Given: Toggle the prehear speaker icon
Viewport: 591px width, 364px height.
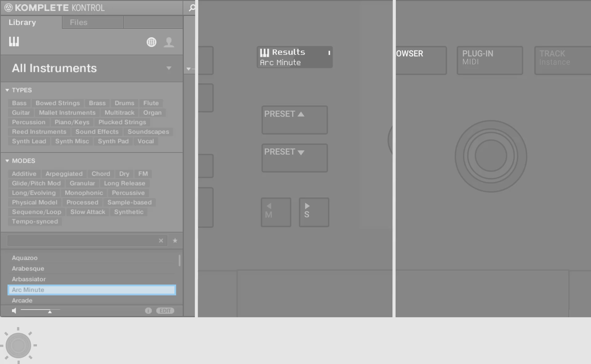Looking at the screenshot, I should (14, 311).
